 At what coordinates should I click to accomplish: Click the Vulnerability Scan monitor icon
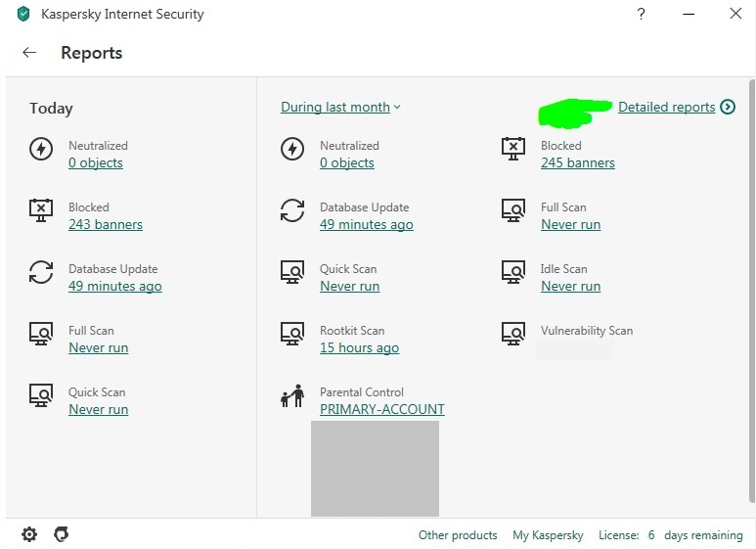pyautogui.click(x=513, y=334)
